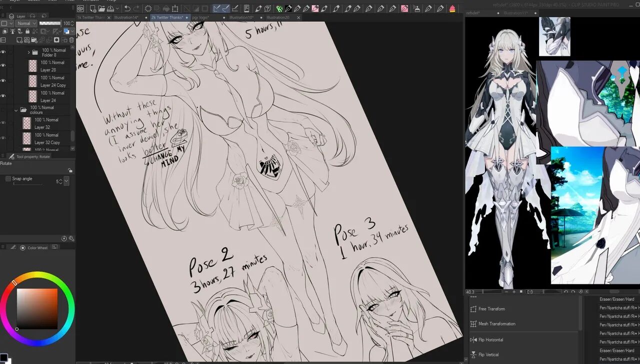
Task: Click Set as Reference Layer lighthouse icon
Action: [12, 31]
